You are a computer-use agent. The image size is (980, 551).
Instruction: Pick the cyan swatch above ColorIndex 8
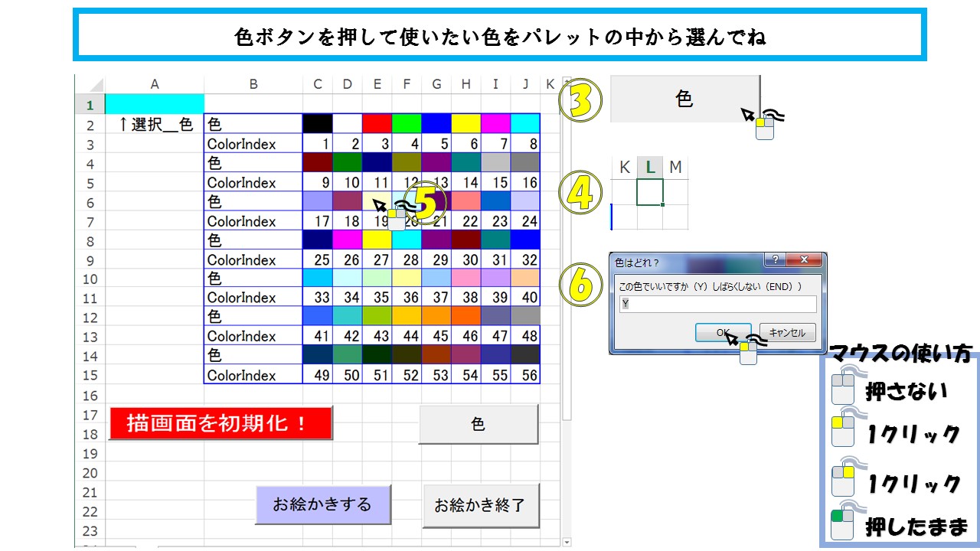point(525,123)
